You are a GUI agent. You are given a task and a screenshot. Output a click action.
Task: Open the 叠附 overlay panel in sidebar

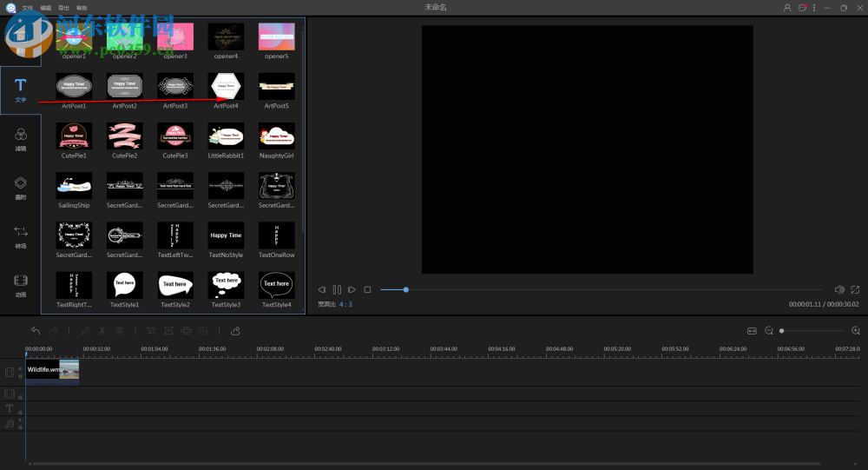20,188
